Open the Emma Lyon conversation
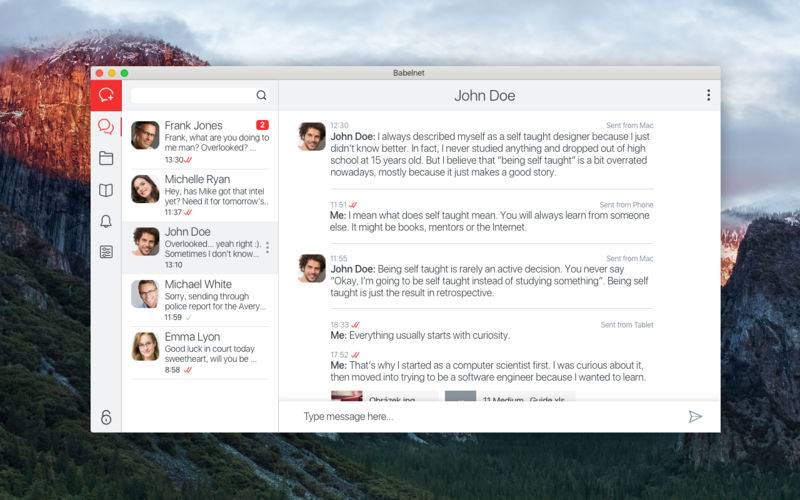This screenshot has width=800, height=500. [200, 353]
